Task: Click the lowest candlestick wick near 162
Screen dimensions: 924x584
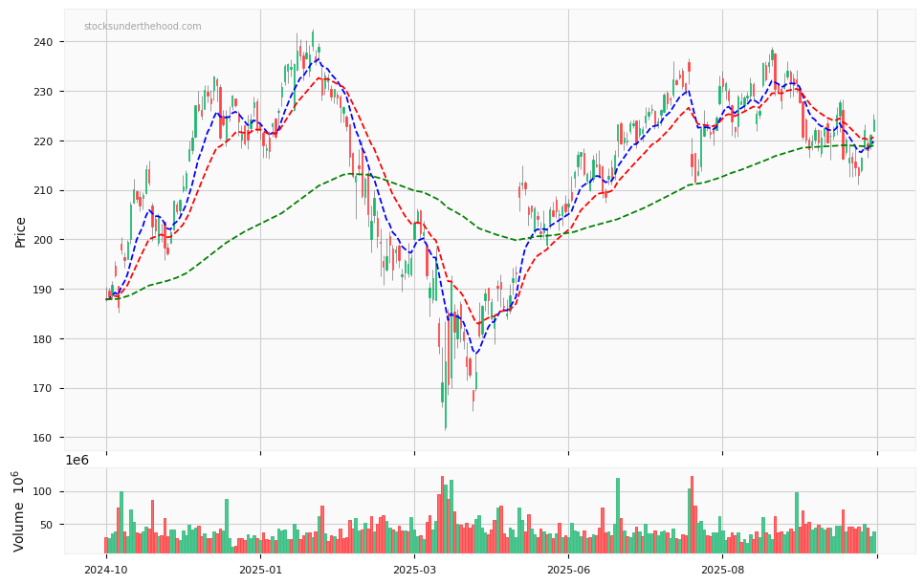Action: (445, 425)
